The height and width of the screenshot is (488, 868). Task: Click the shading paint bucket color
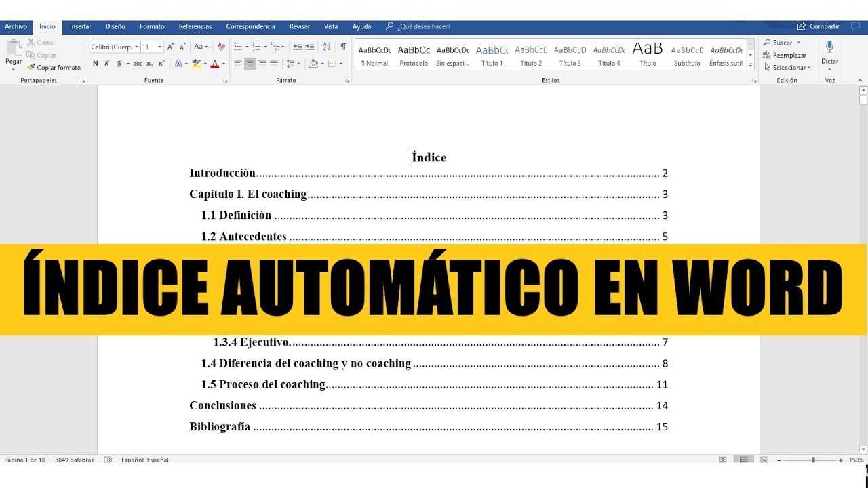tap(313, 64)
